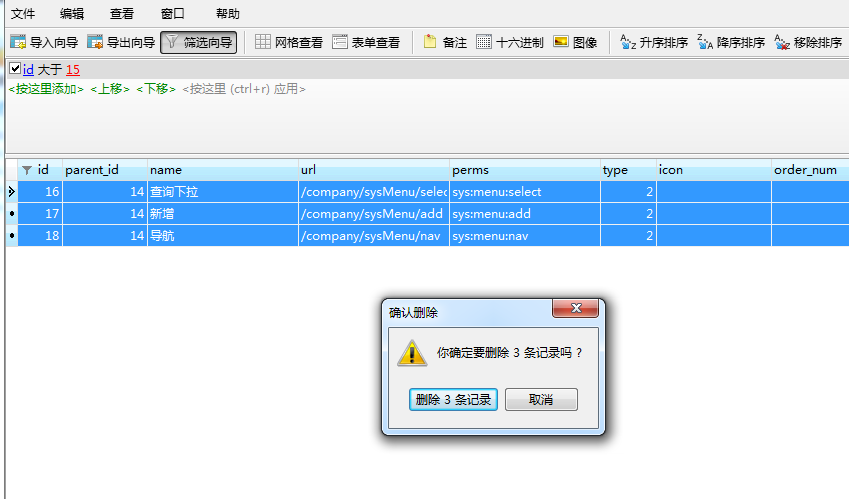
Task: Click <下移> to move condition down
Action: click(x=156, y=89)
